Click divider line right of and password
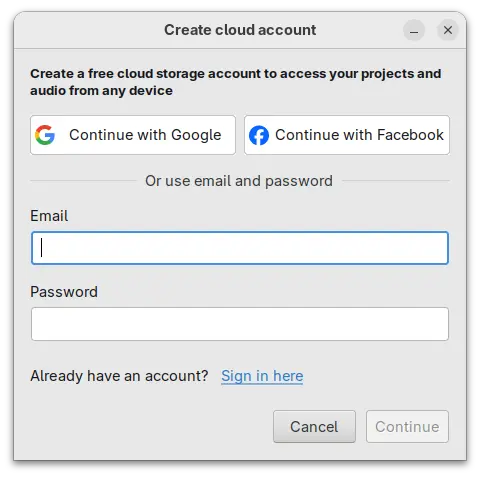Image resolution: width=480 pixels, height=477 pixels. pyautogui.click(x=396, y=181)
